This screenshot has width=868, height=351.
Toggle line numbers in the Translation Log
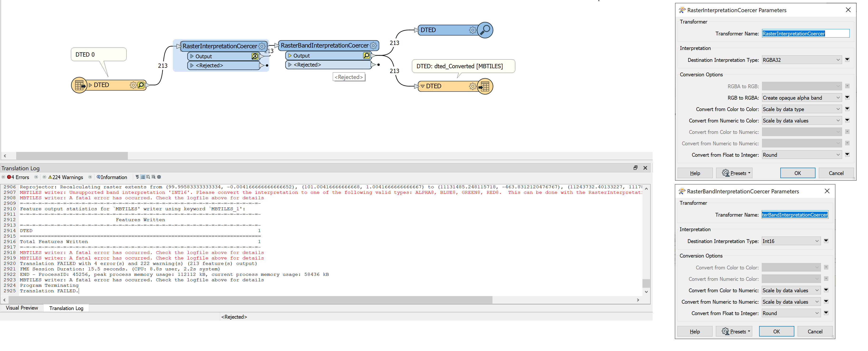tap(143, 177)
